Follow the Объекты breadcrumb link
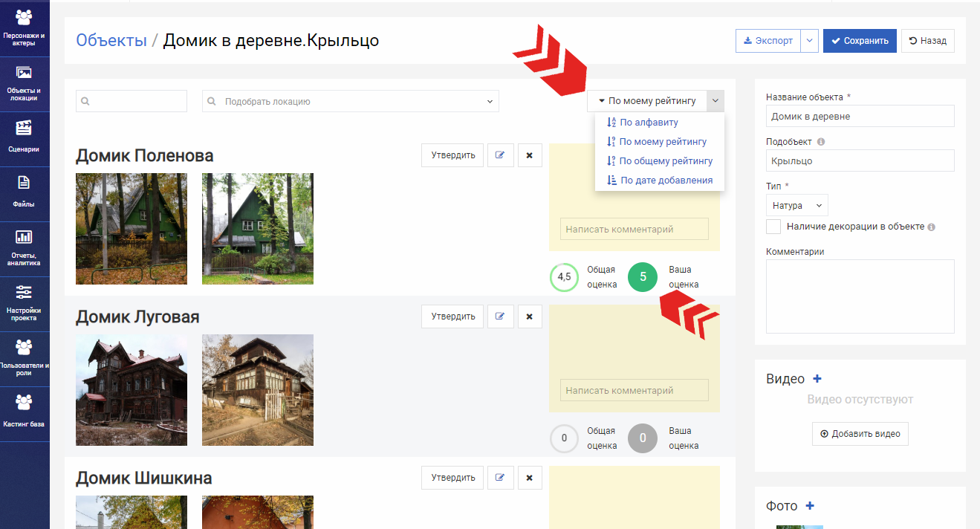 (111, 40)
